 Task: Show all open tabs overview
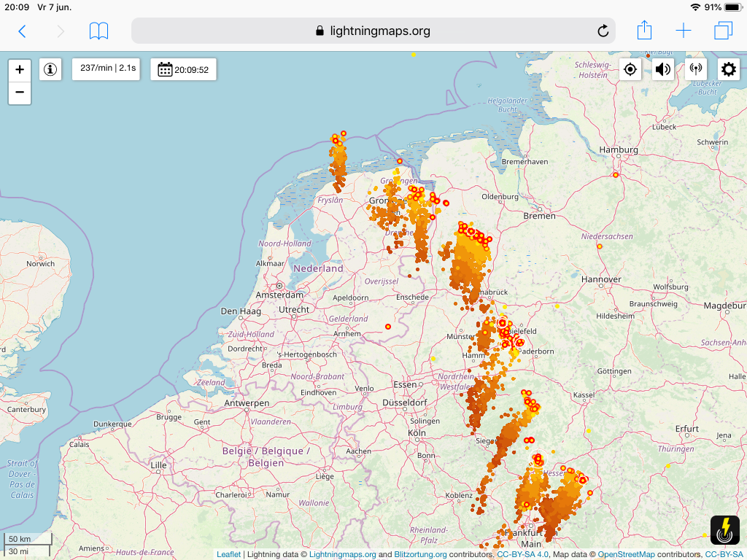pos(723,31)
